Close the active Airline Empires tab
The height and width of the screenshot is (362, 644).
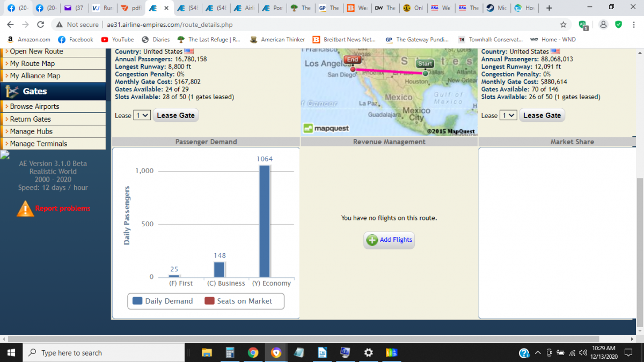[x=166, y=8]
